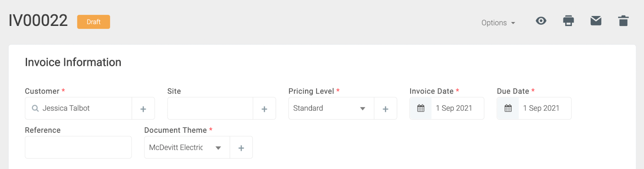Print the invoice using printer icon
This screenshot has height=169, width=644.
[x=568, y=21]
